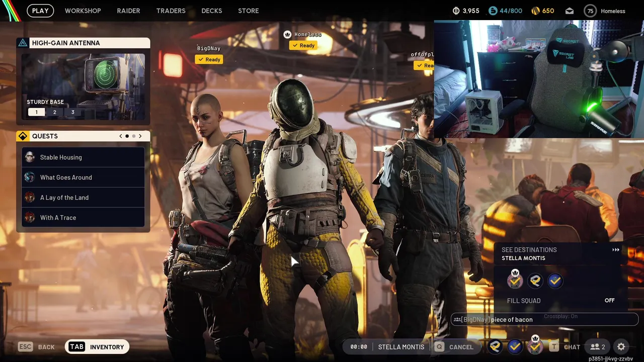This screenshot has width=644, height=362.
Task: Click the T key chat shortcut icon
Action: coord(554,347)
